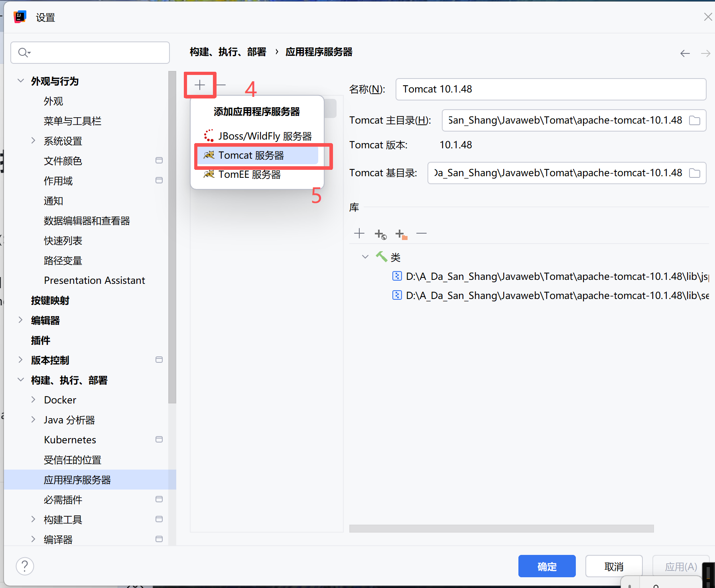Open 作用域 settings
715x588 pixels.
click(58, 181)
